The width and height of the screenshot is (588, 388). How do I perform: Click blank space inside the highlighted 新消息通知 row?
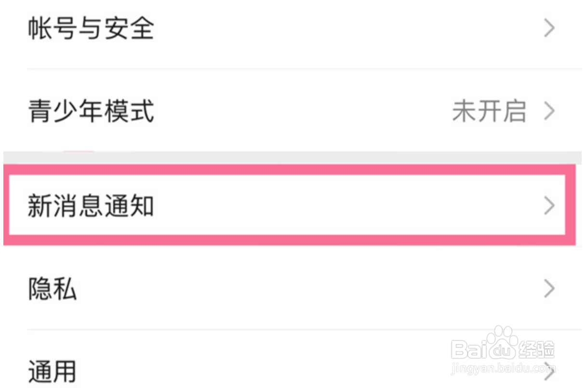(x=337, y=206)
